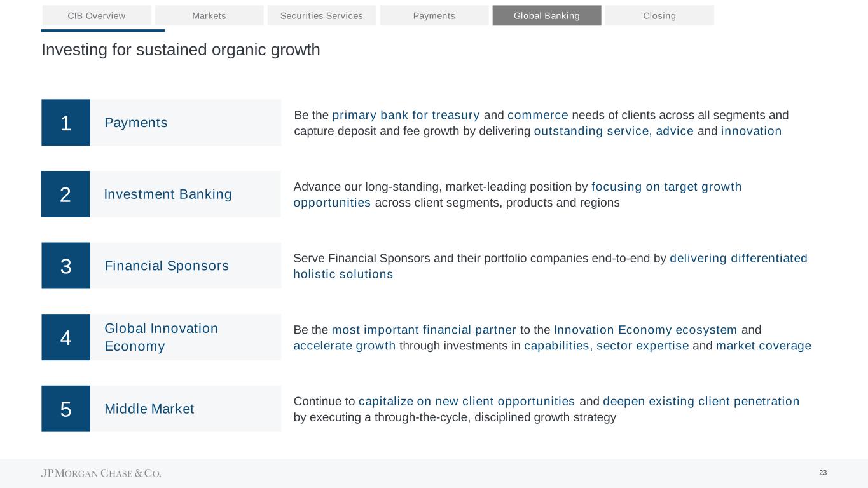Select the Middle Market label

click(149, 409)
